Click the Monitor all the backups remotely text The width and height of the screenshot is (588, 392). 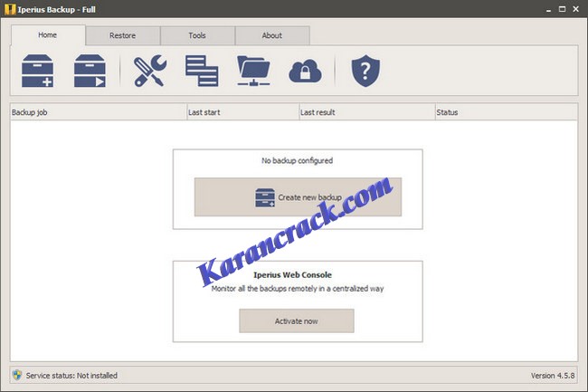[x=298, y=289]
